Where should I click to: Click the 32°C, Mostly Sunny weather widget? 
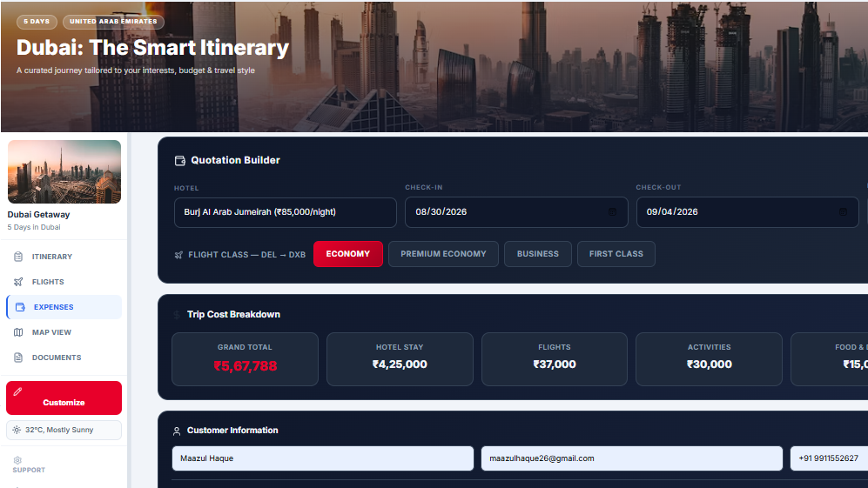[64, 430]
